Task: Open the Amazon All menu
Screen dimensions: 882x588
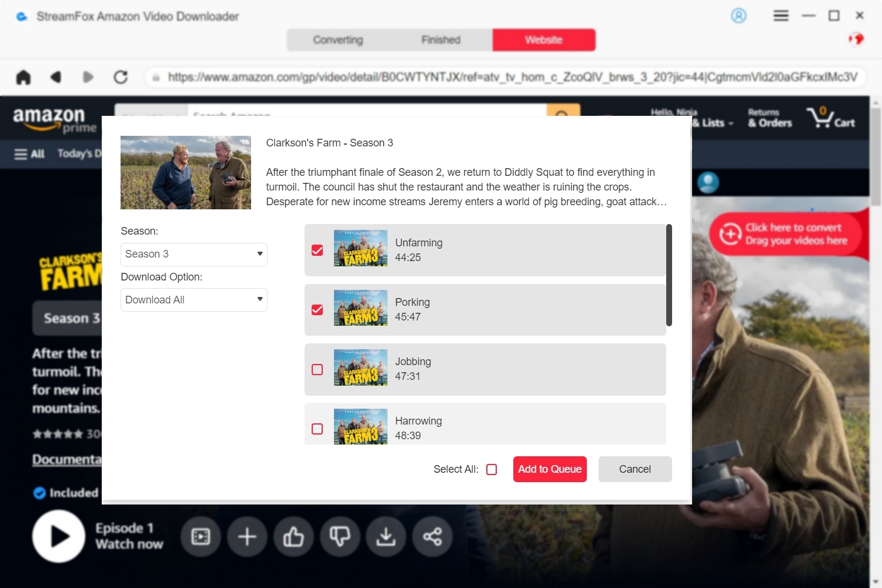Action: (x=29, y=154)
